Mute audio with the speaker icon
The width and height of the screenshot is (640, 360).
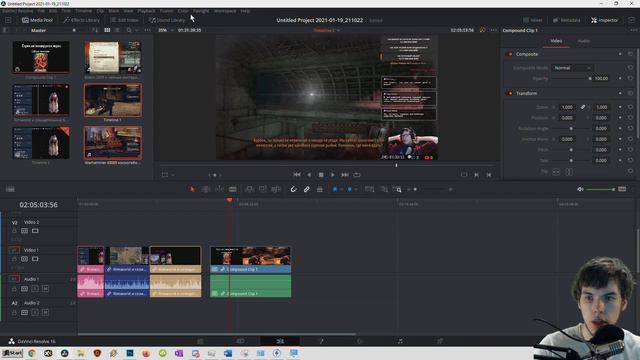(x=580, y=189)
